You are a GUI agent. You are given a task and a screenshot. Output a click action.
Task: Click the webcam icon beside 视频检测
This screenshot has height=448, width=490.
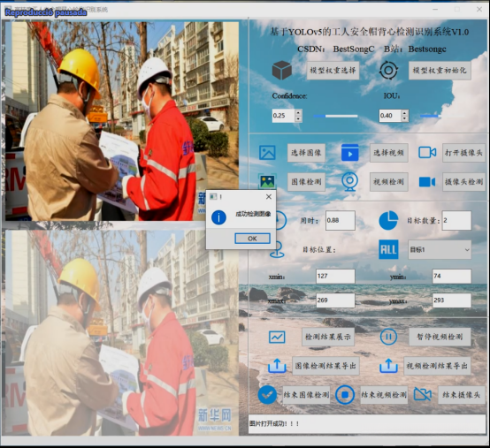349,181
